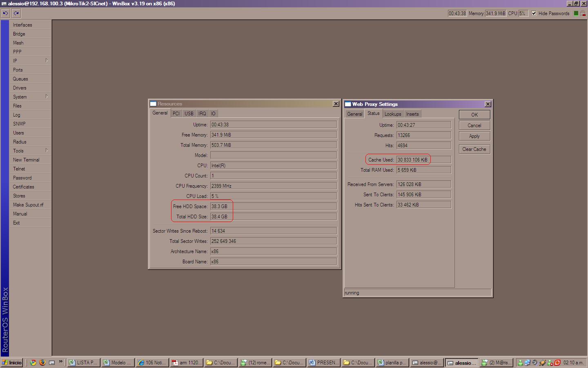Open Interfaces from the sidebar menu

coord(22,25)
